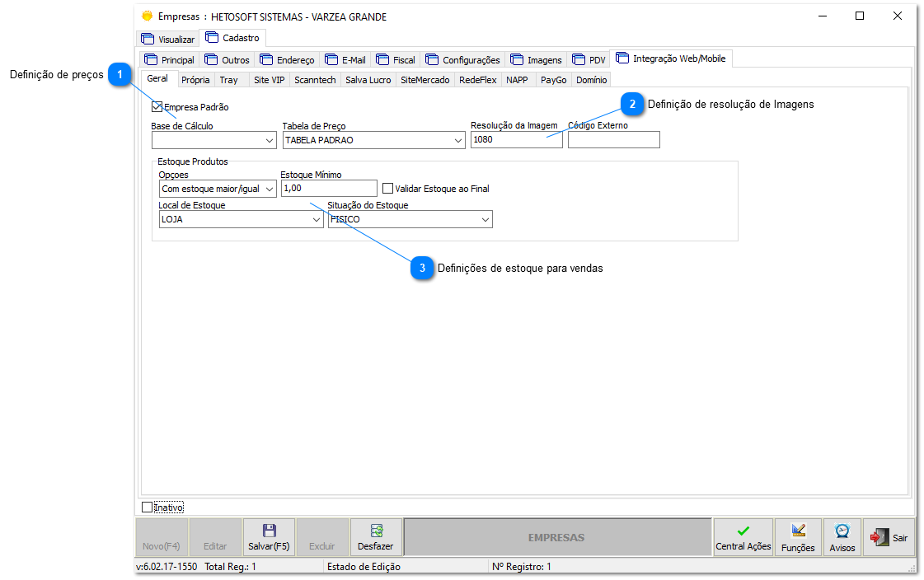Open the Fiscal tab
The image size is (924, 580).
(396, 60)
